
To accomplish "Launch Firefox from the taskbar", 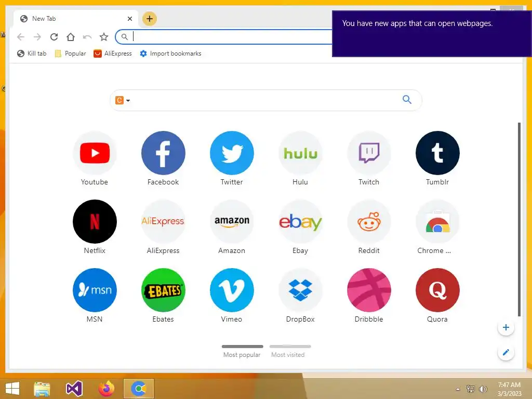I will 106,389.
